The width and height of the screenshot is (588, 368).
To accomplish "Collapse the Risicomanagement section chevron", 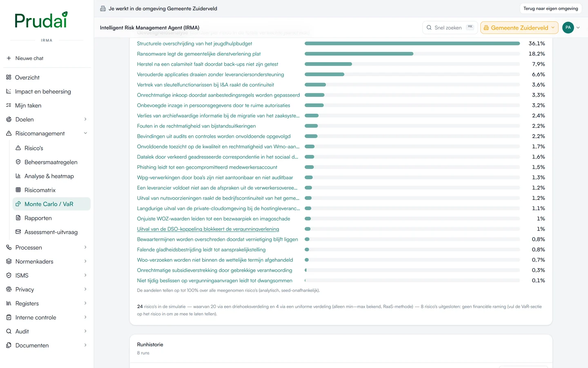I will pyautogui.click(x=85, y=133).
